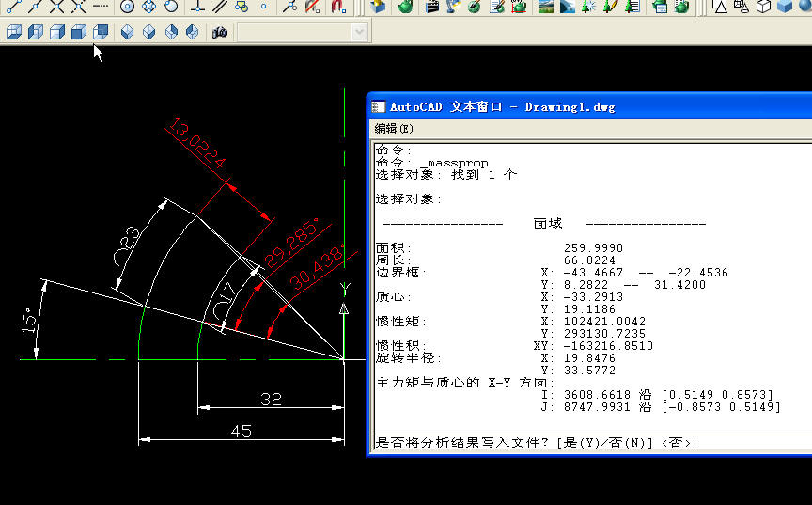Select the Node object snap
The image size is (812, 505).
(263, 7)
